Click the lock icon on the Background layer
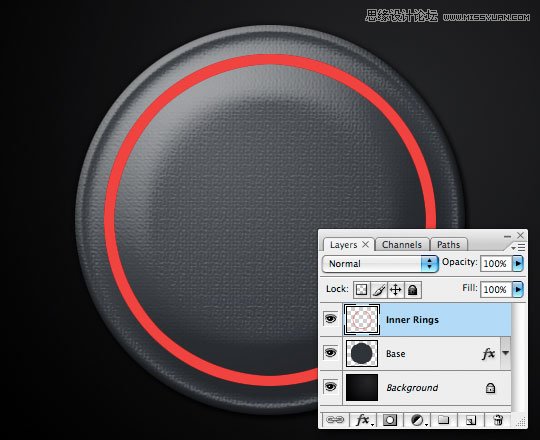The height and width of the screenshot is (440, 540). coord(490,388)
